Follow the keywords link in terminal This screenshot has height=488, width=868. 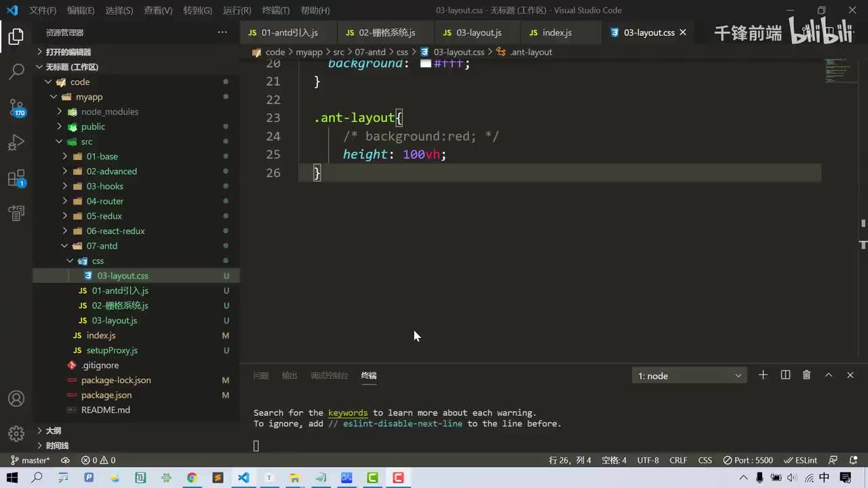point(348,413)
